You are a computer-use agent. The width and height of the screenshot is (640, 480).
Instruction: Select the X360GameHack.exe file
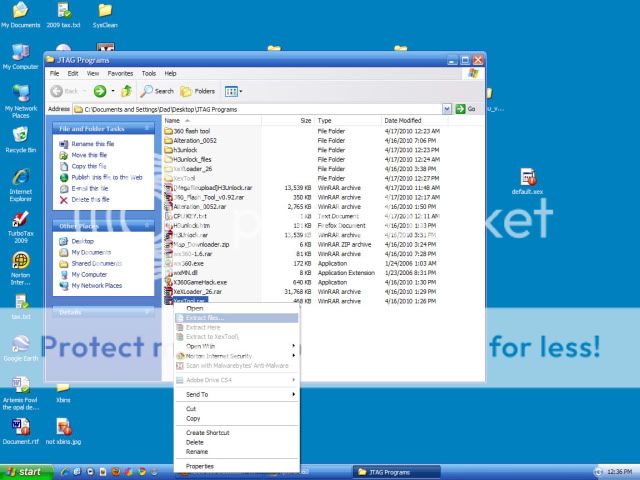(198, 282)
